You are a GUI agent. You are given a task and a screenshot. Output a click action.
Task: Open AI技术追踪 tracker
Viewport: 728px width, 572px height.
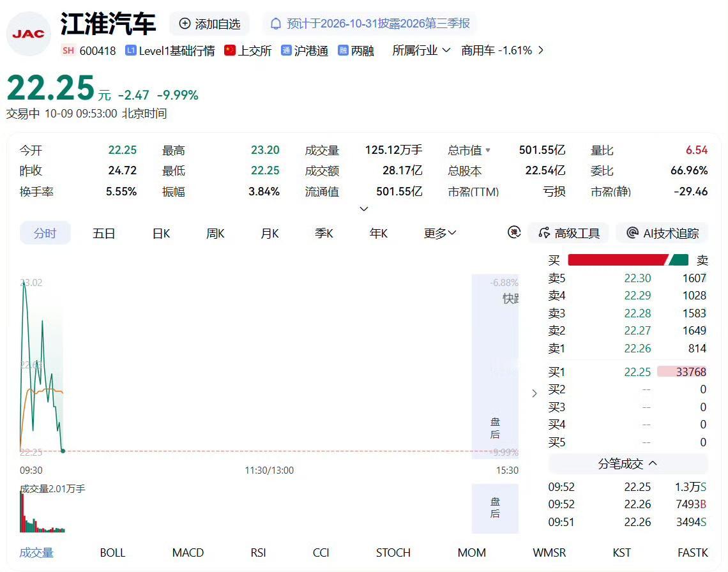coord(662,232)
